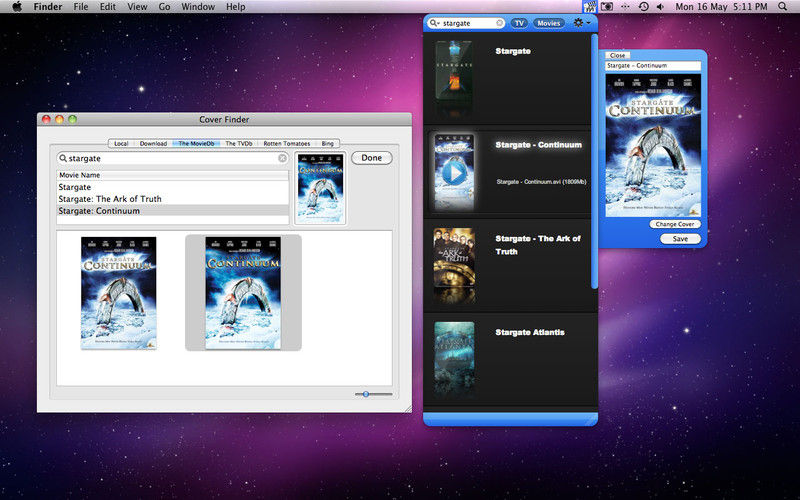
Task: Select the Stargate: Continuum row
Action: pyautogui.click(x=172, y=211)
